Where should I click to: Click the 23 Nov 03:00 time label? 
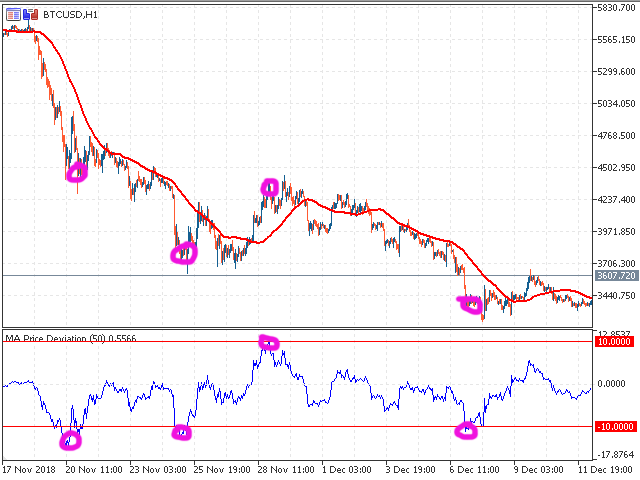pos(158,469)
